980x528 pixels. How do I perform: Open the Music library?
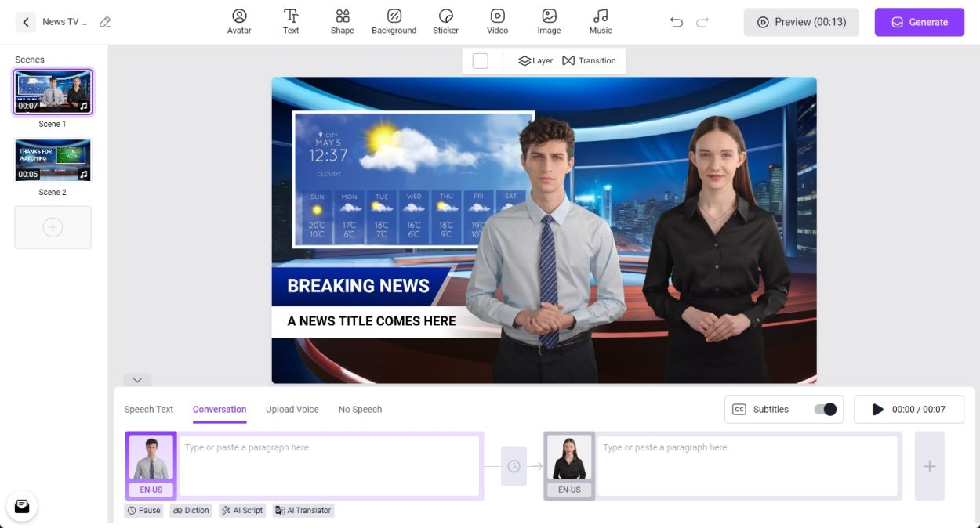click(x=601, y=21)
